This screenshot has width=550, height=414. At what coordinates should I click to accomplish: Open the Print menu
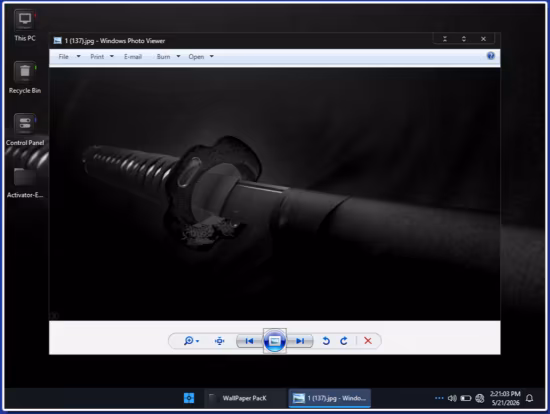[97, 56]
